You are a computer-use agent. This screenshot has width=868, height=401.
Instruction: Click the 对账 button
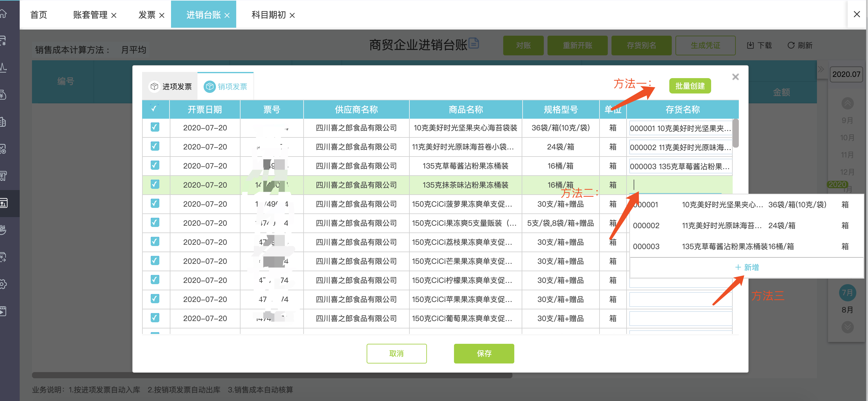click(x=523, y=46)
